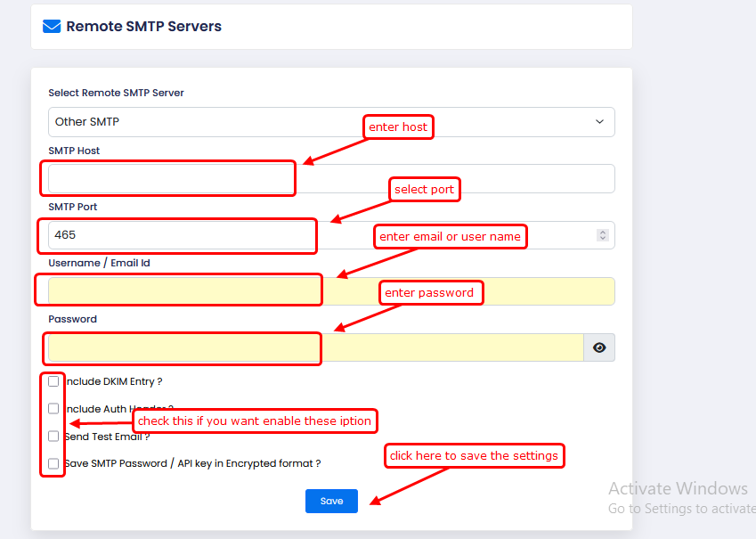Click the "enter password" annotation box

click(x=429, y=293)
